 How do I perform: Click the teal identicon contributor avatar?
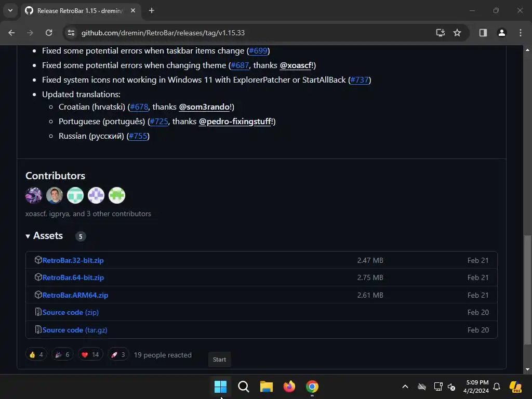(x=75, y=195)
